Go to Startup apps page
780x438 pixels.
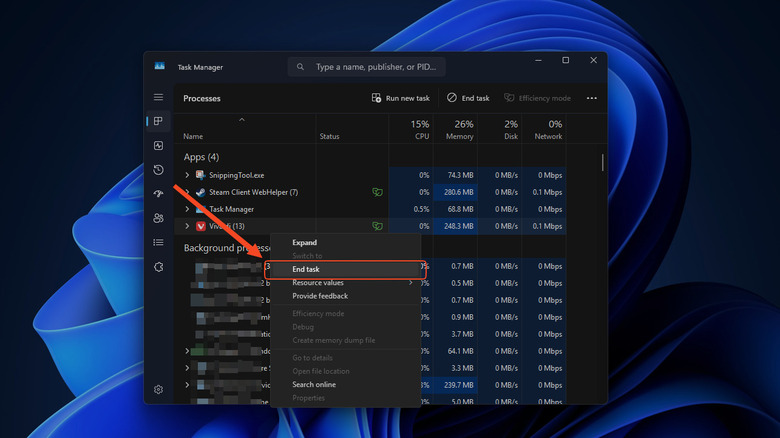[158, 194]
